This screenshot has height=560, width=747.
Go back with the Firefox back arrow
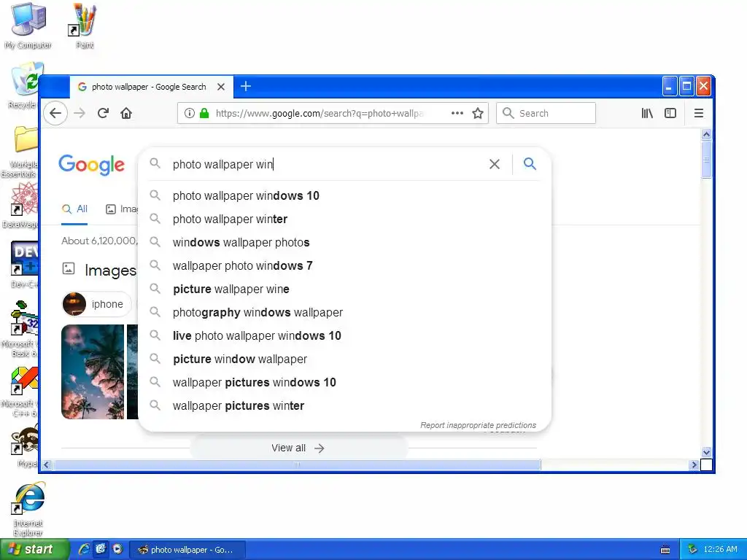[x=55, y=113]
